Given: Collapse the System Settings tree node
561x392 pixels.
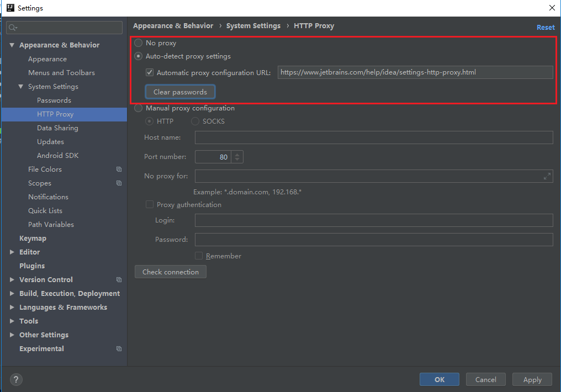Looking at the screenshot, I should (x=21, y=87).
